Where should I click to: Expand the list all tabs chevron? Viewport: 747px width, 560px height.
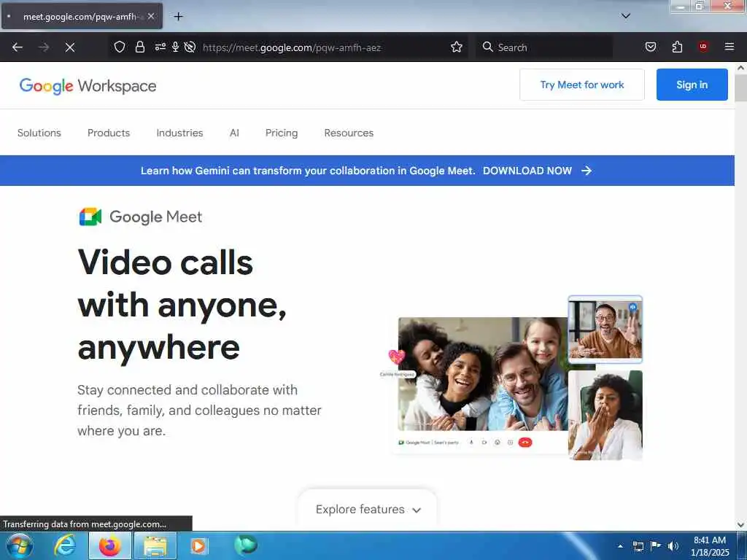625,16
